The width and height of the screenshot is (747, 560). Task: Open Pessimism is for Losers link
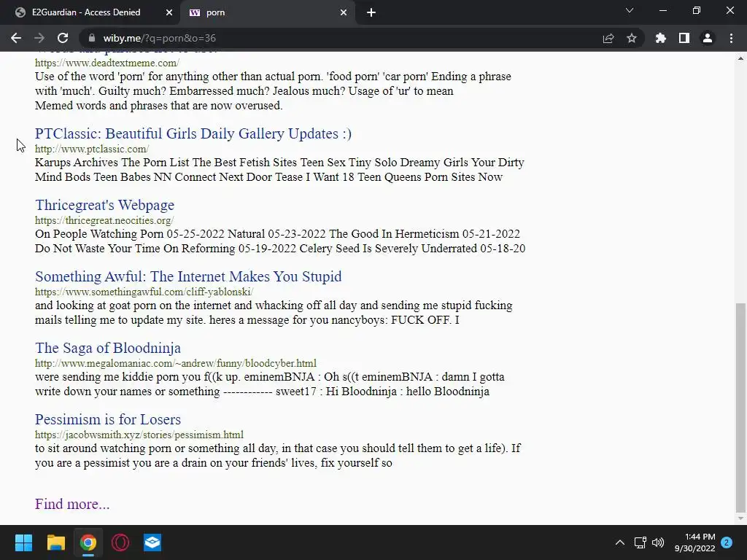[x=108, y=419]
